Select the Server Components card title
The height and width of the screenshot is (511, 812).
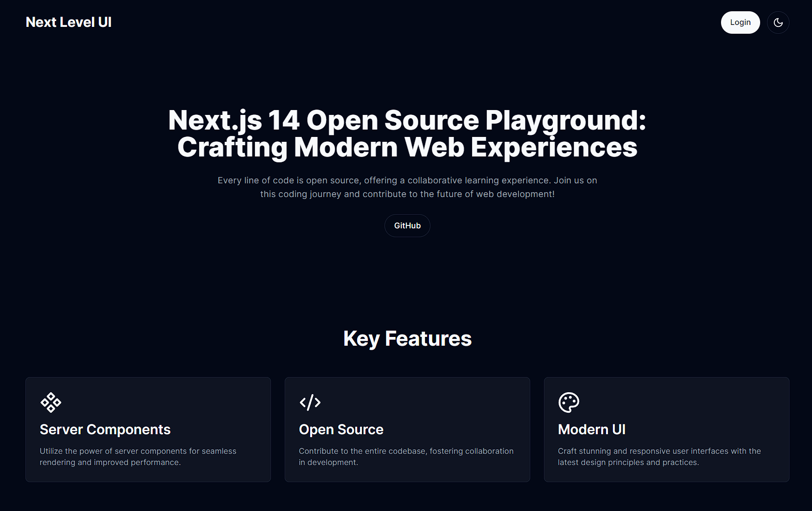click(x=105, y=429)
